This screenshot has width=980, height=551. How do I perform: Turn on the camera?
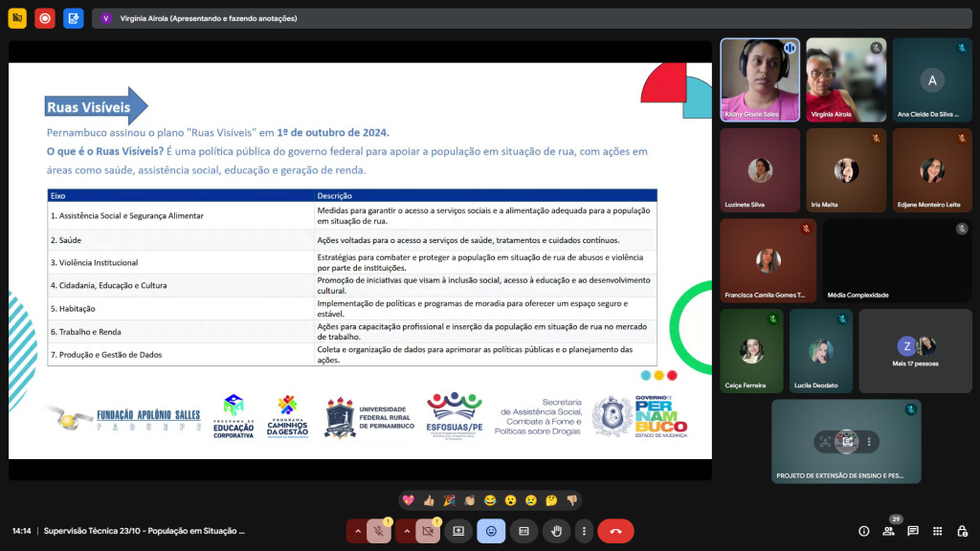(x=428, y=531)
